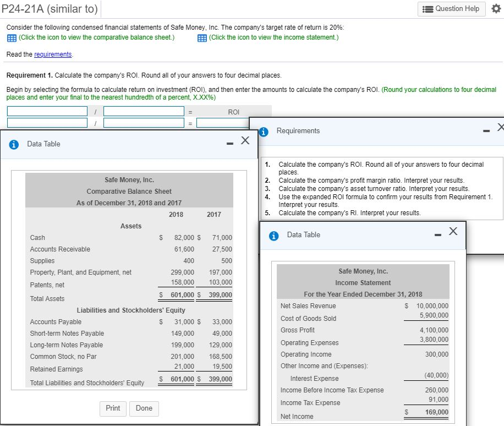Click the ROI formula numerator field
This screenshot has width=504, height=426.
[47, 111]
